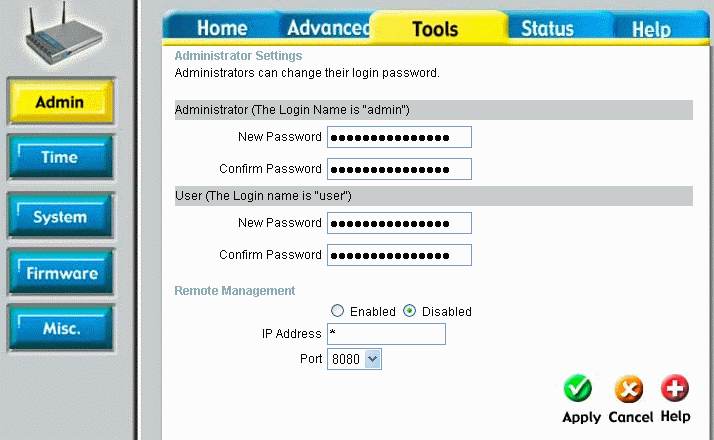This screenshot has width=714, height=440.
Task: Click the User Confirm Password field
Action: pos(399,255)
